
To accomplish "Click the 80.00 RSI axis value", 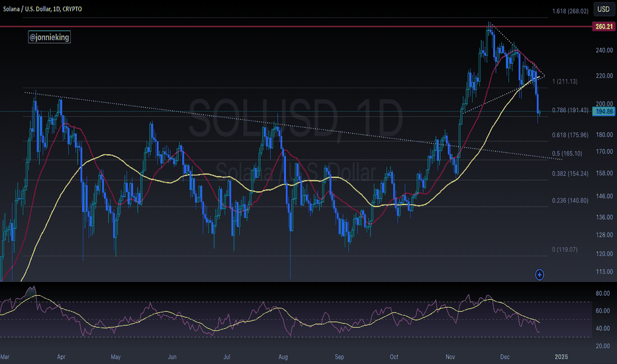I will click(x=603, y=294).
